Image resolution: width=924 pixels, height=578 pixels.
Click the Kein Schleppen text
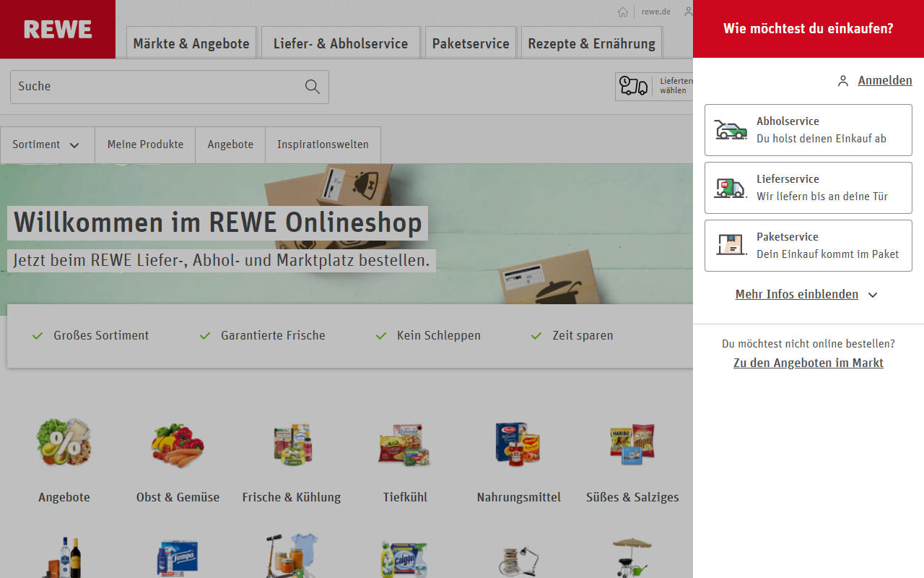[x=439, y=335]
